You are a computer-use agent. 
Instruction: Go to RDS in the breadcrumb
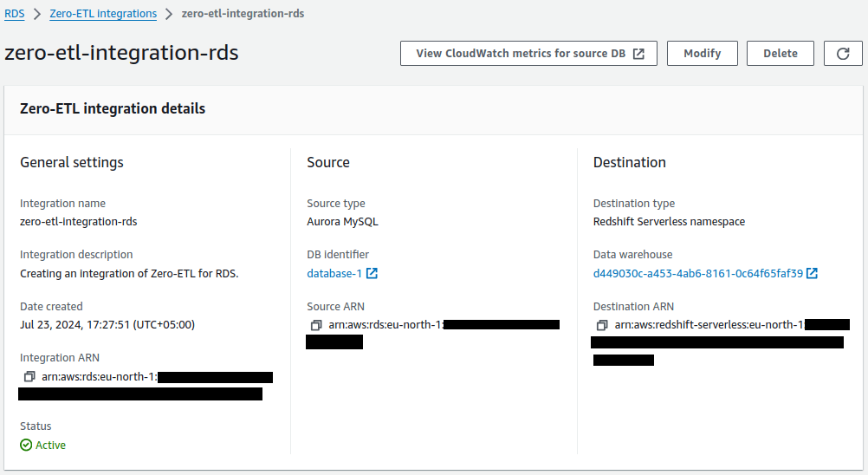tap(15, 14)
